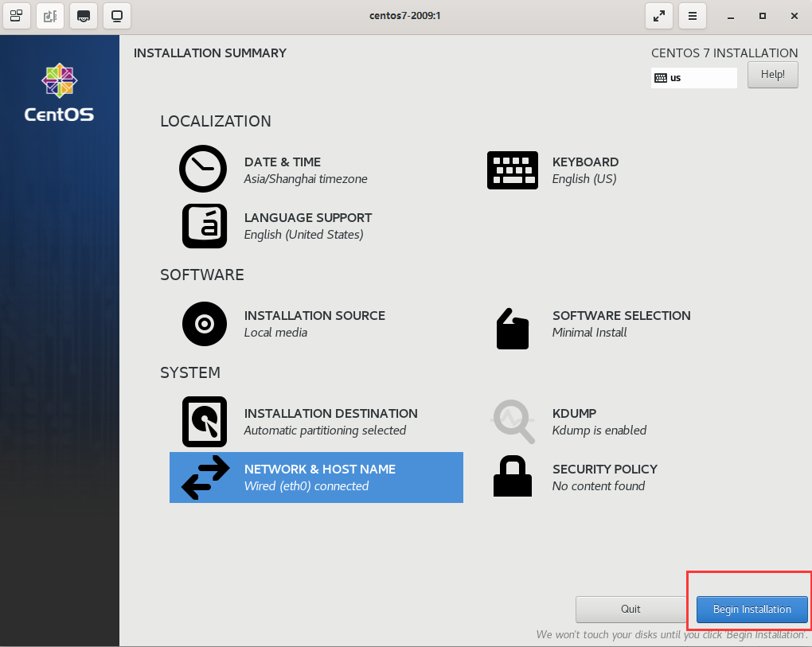Open DATE & TIME settings label
812x647 pixels.
(x=283, y=162)
